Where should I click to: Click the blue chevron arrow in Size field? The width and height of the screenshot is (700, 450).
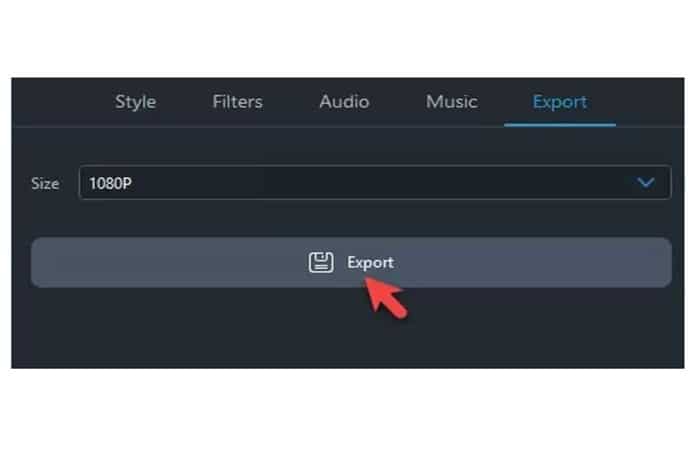[645, 183]
